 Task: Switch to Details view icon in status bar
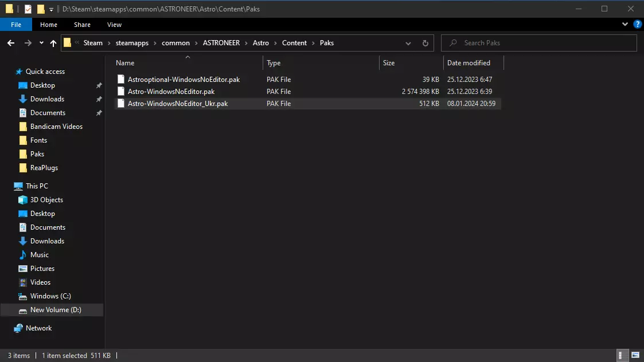pyautogui.click(x=622, y=355)
